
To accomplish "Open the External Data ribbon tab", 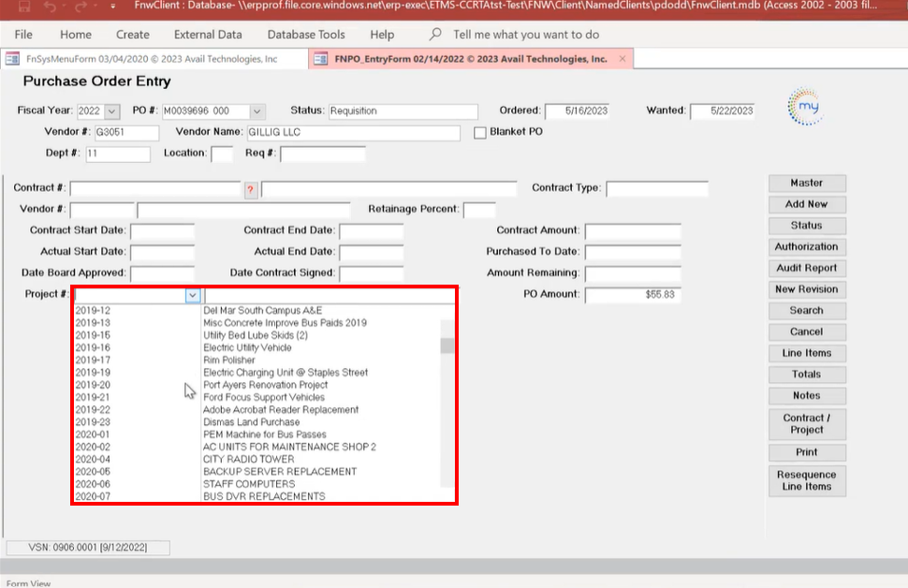I will coord(208,35).
